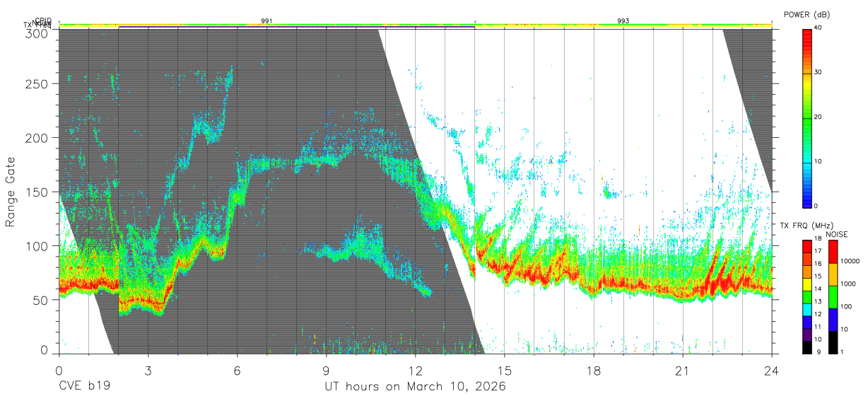Click the '17' label on TX FRQ scale
The width and height of the screenshot is (868, 401).
(x=818, y=252)
